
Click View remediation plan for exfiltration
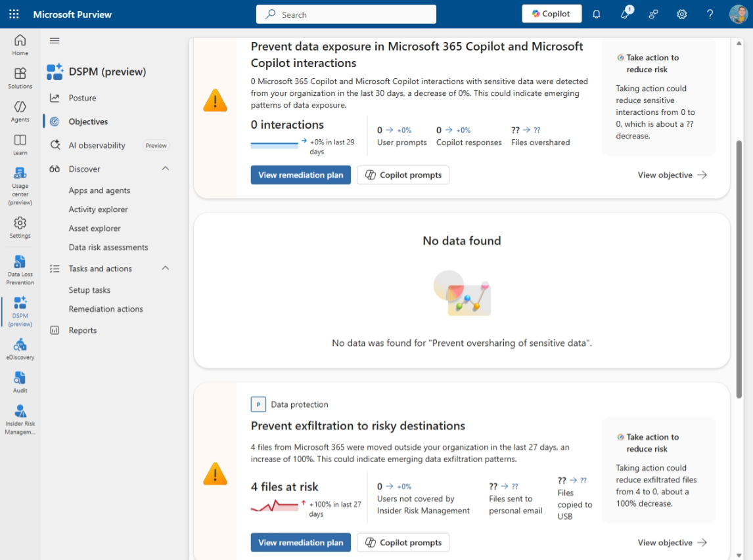(x=300, y=542)
